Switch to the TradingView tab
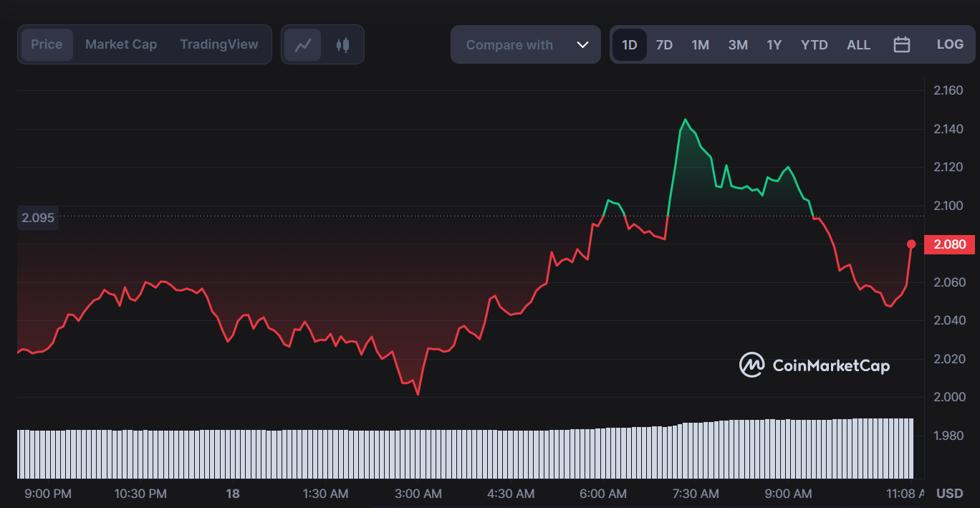 [x=218, y=44]
